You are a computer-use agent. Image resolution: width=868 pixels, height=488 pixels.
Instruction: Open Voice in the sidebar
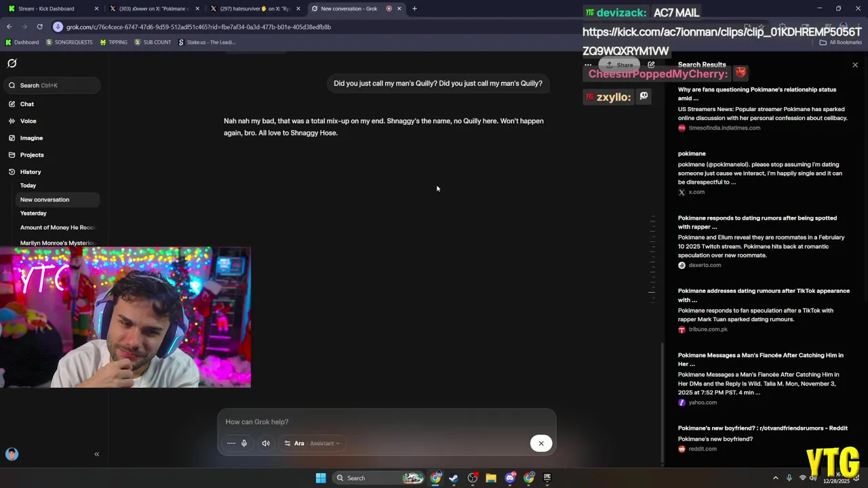(x=28, y=121)
